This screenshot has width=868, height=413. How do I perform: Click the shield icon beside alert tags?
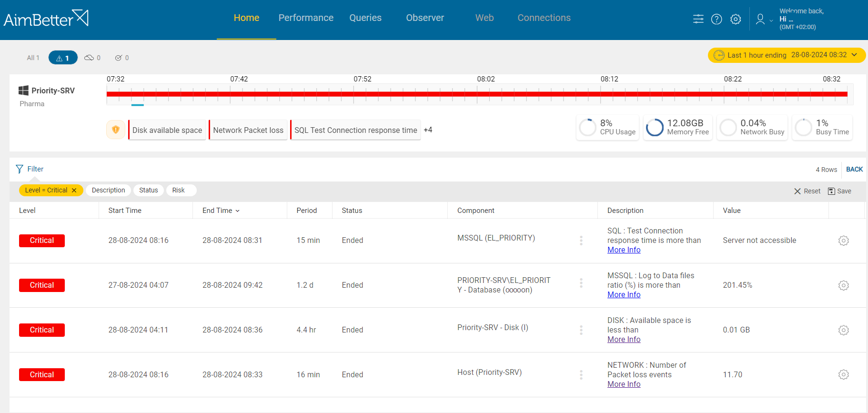coord(116,130)
